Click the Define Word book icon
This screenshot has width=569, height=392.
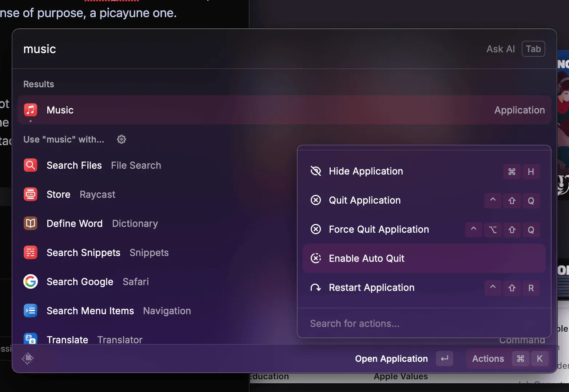coord(31,223)
